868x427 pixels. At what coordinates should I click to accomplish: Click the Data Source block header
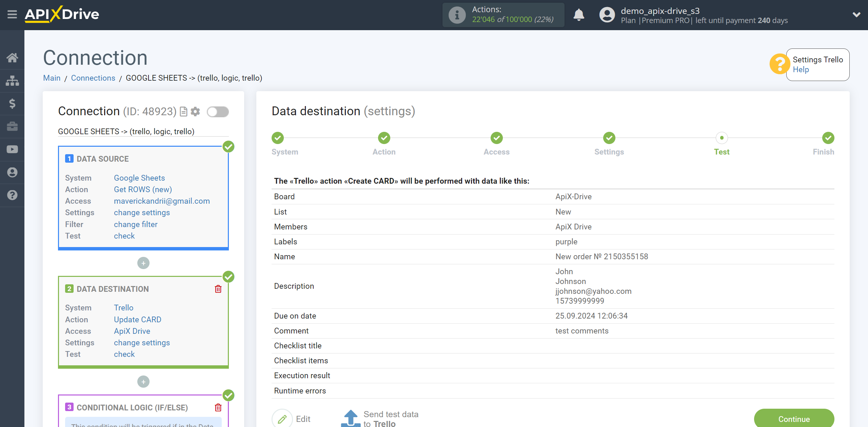[102, 159]
